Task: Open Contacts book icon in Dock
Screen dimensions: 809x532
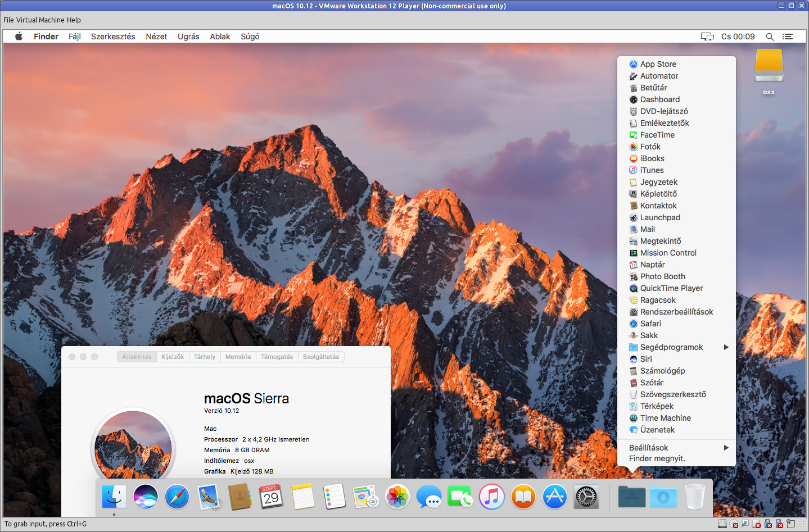Action: point(240,497)
